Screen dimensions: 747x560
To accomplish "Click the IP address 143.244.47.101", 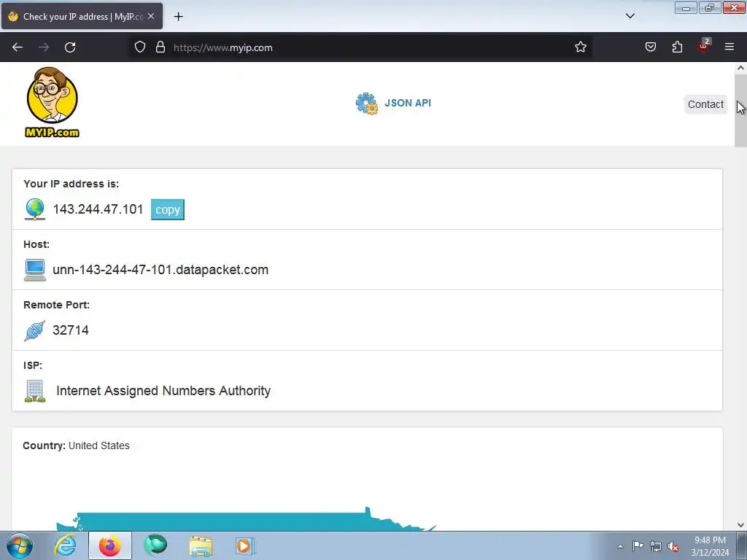I will [98, 209].
